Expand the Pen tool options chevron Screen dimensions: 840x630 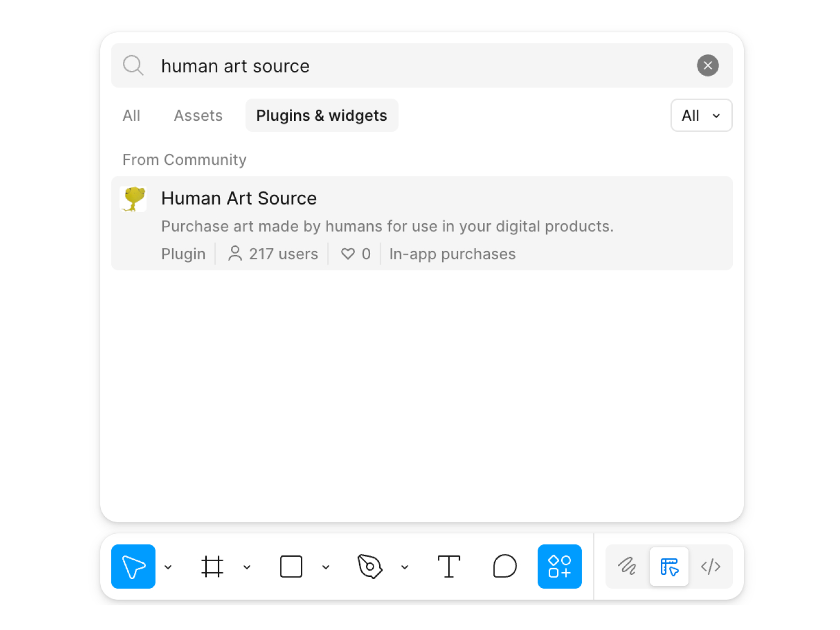coord(405,567)
